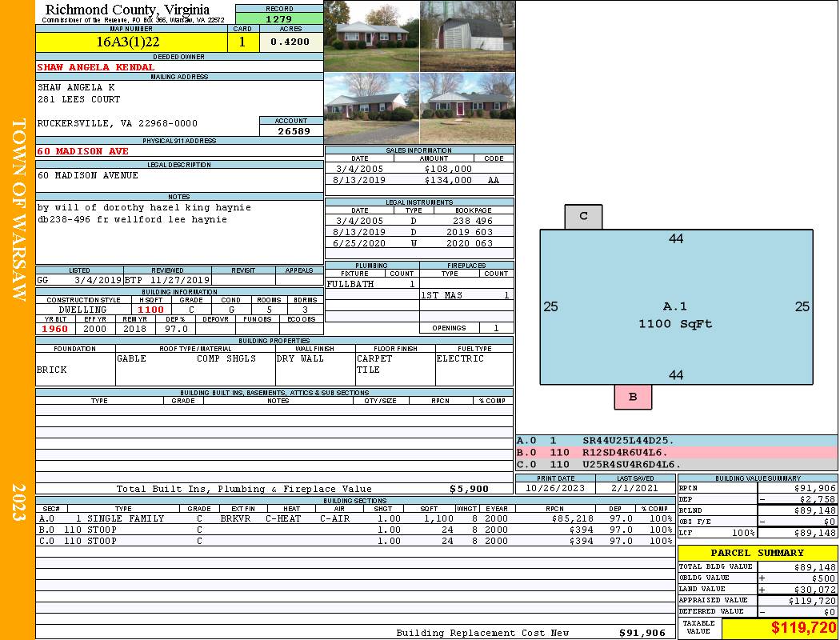Select sale amount $134,000
This screenshot has width=840, height=640.
point(448,180)
